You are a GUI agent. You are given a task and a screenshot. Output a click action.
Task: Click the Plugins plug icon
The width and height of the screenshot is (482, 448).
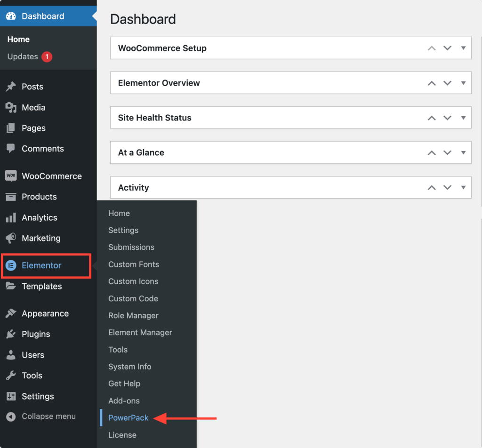(11, 334)
